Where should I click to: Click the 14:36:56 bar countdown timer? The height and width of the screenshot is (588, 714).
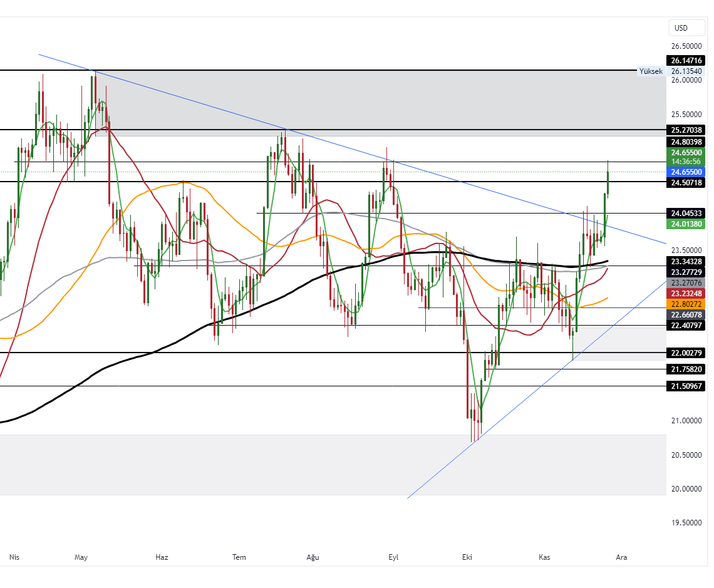pyautogui.click(x=686, y=161)
